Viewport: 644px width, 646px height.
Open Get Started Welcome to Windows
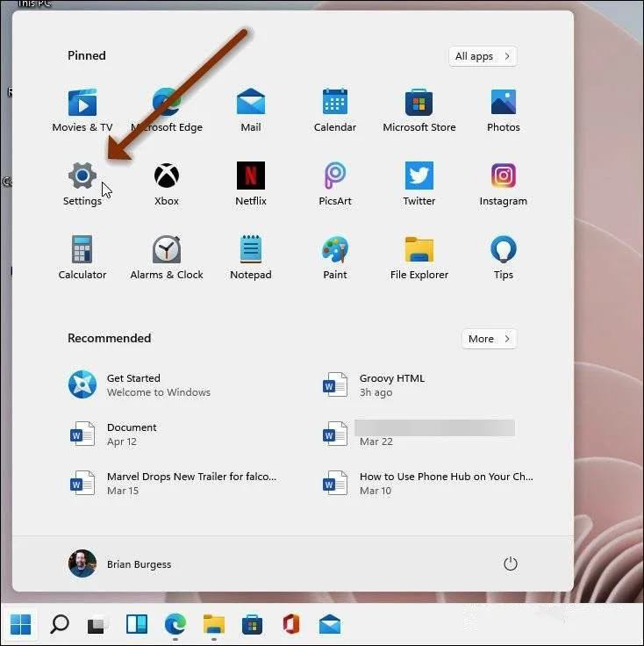140,384
